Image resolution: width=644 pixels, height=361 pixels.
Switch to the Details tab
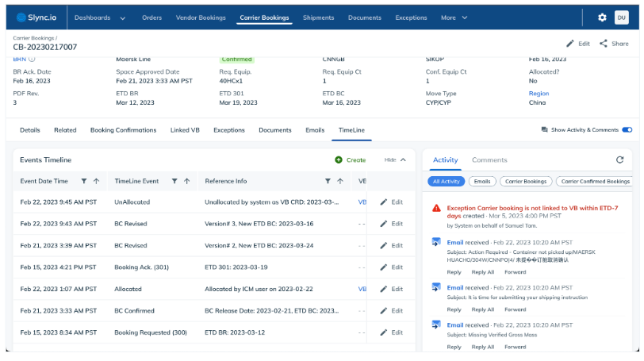(x=30, y=130)
